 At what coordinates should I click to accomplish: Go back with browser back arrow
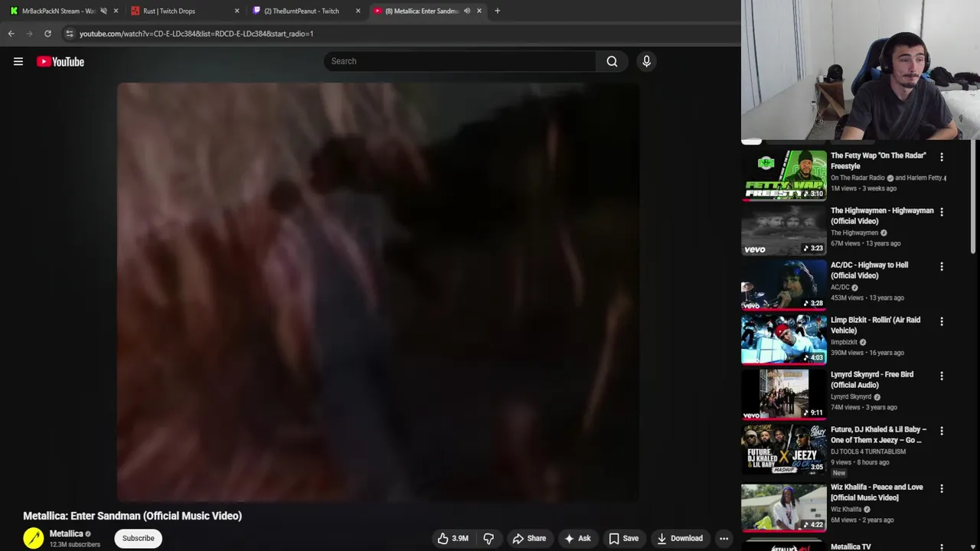pos(11,34)
